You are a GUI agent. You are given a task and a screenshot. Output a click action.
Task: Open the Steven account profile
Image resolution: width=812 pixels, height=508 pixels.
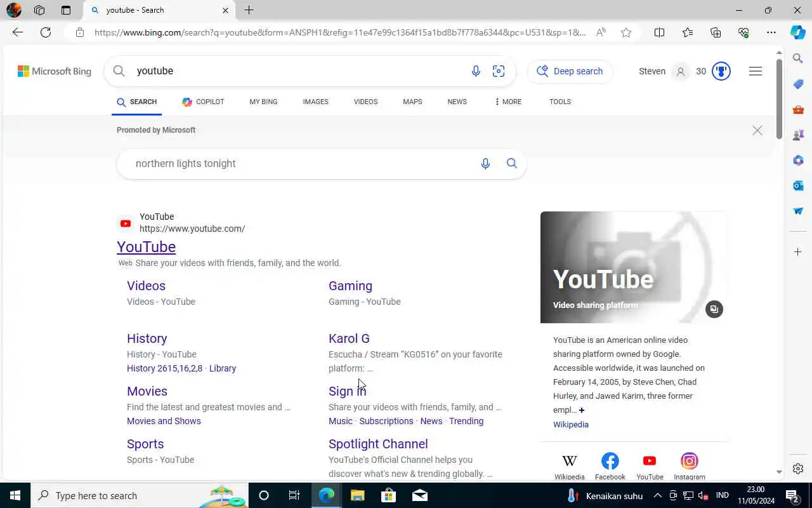[663, 71]
